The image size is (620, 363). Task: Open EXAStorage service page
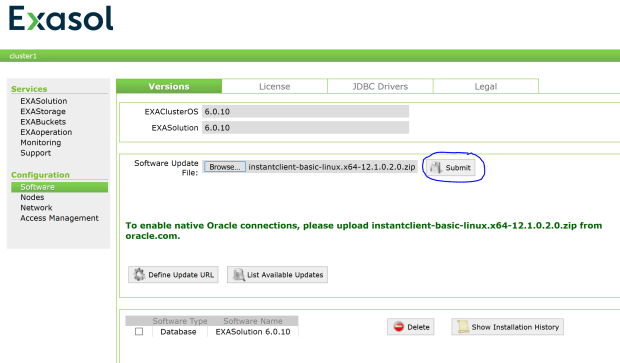click(x=43, y=111)
